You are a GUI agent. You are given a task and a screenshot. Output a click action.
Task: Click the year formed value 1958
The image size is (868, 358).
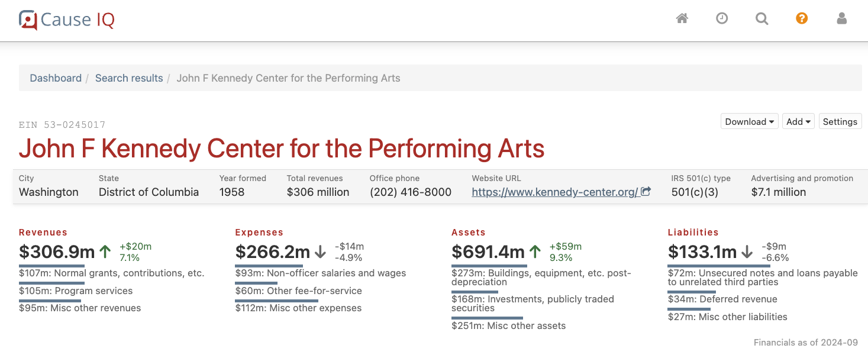click(x=232, y=192)
